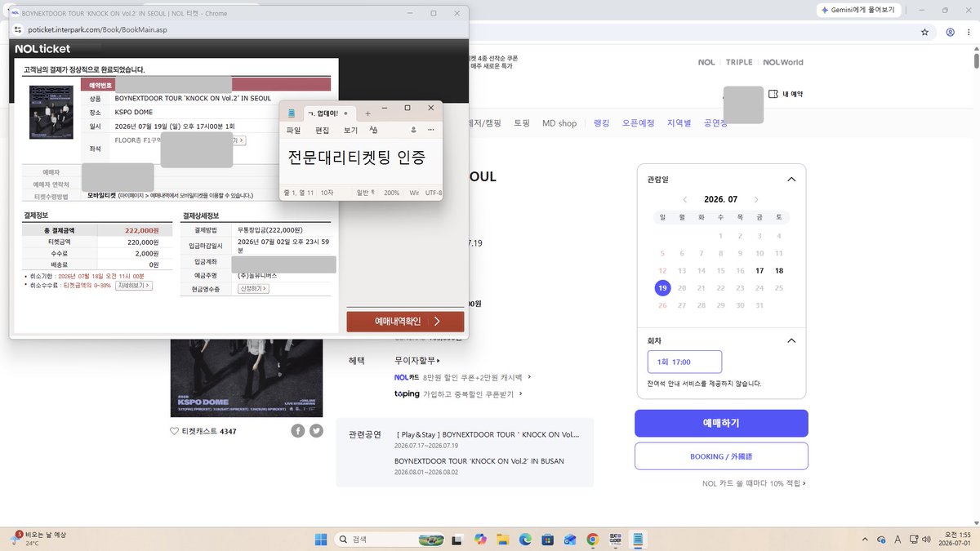Click BOOKING / 外國語 button
This screenshot has width=980, height=551.
pyautogui.click(x=721, y=456)
